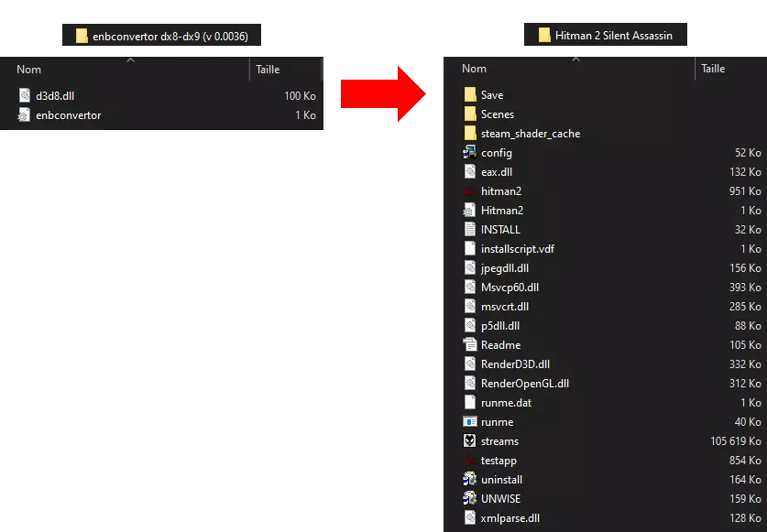
Task: Select the jpegdll.dll file icon
Action: pos(469,268)
